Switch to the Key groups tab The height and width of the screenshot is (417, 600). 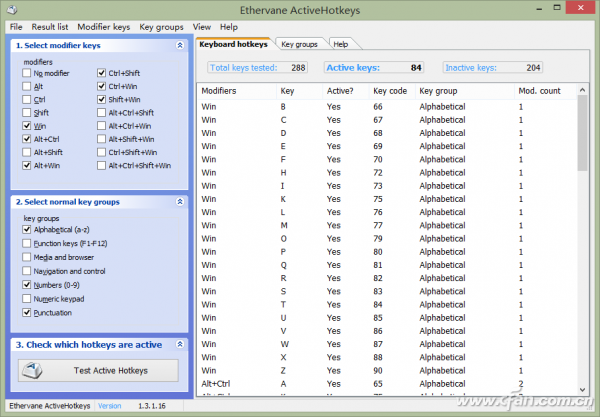[298, 45]
